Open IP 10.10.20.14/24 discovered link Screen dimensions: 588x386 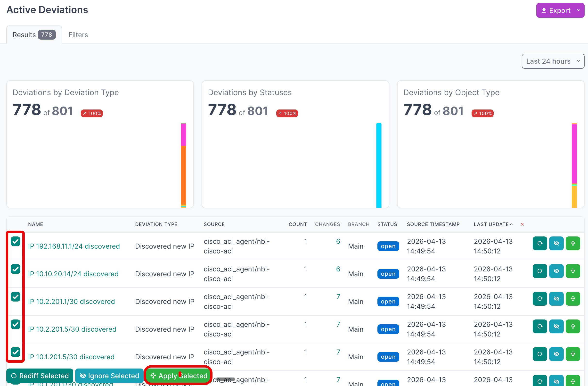73,274
